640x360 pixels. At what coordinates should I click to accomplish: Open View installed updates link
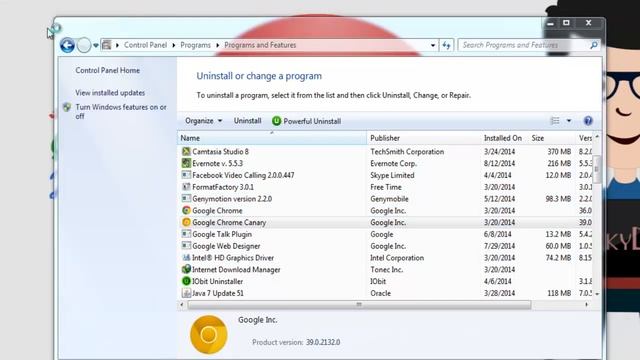(110, 93)
